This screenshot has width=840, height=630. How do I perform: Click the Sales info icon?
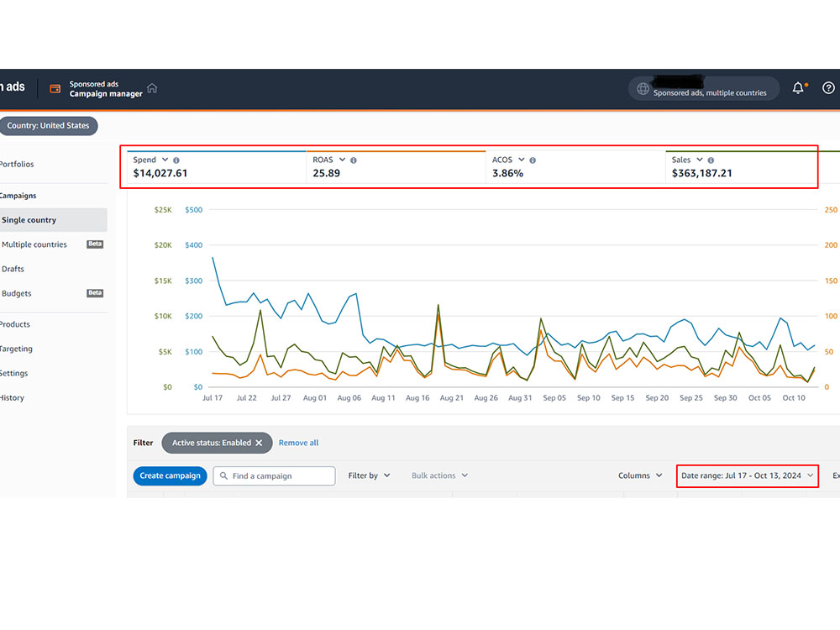[711, 160]
